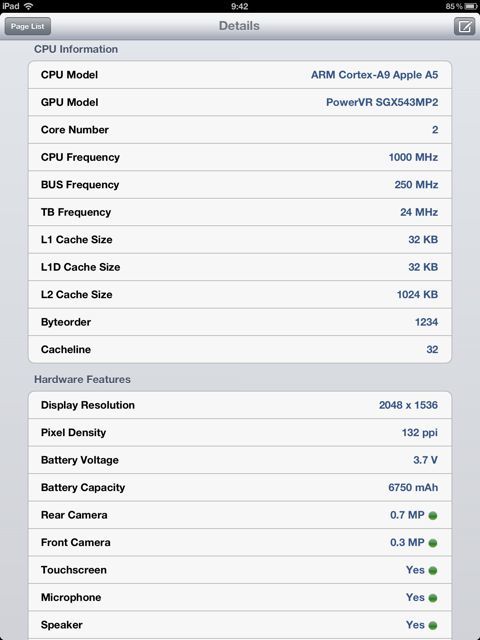Click the 9:42 clock in status bar
This screenshot has width=480, height=640.
click(x=240, y=6)
